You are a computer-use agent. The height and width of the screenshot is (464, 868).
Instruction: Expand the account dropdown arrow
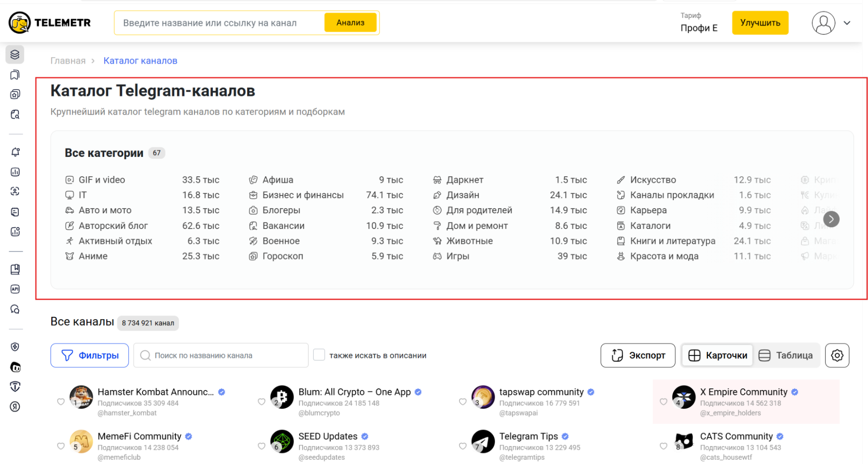pos(847,23)
